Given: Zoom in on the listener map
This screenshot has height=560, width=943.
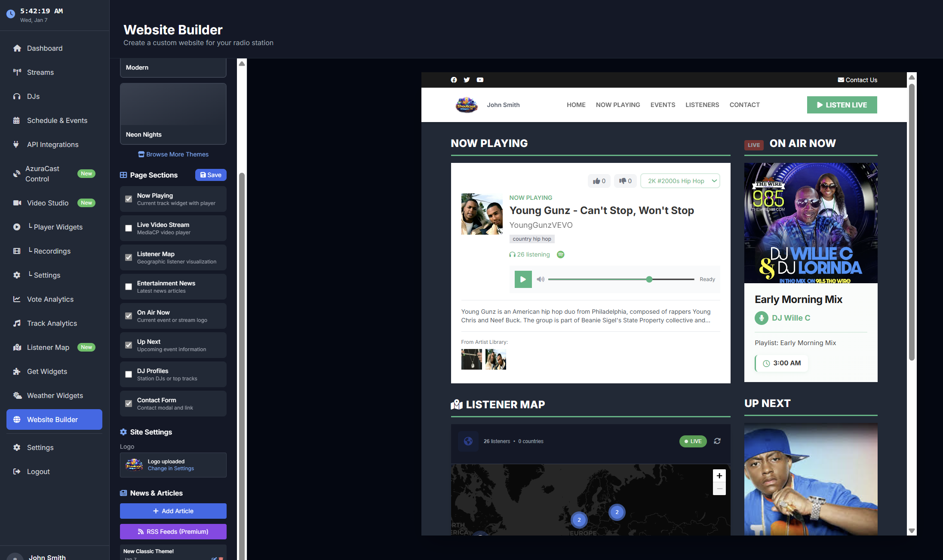Looking at the screenshot, I should tap(719, 475).
